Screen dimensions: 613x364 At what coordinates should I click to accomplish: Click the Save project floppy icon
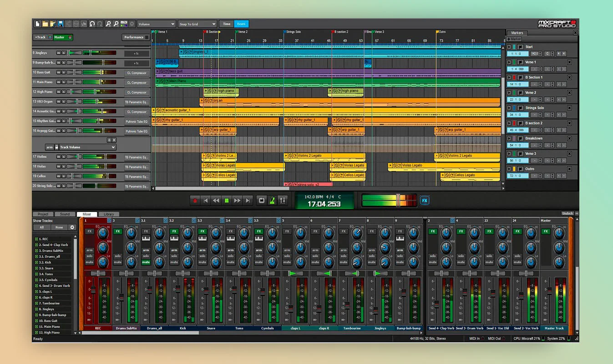click(61, 24)
